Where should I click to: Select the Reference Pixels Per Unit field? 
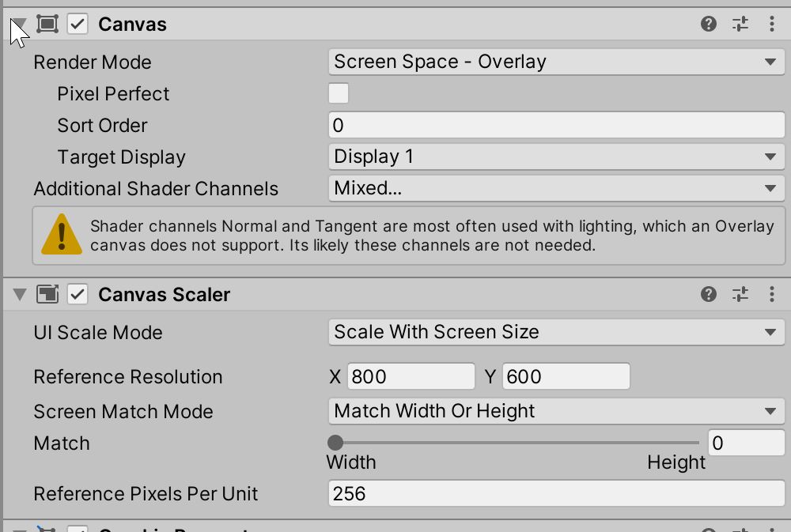(x=554, y=493)
